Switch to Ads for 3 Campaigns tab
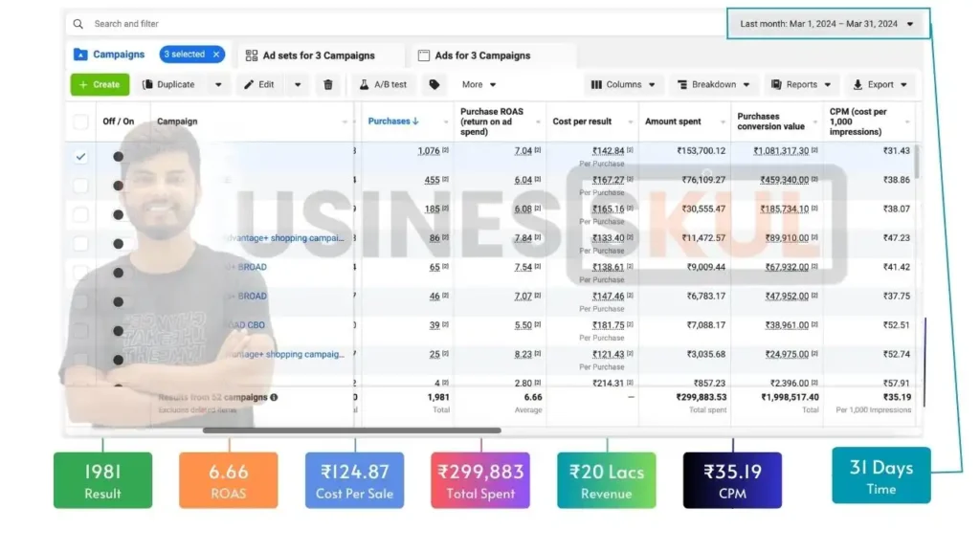The width and height of the screenshot is (980, 551). 474,55
